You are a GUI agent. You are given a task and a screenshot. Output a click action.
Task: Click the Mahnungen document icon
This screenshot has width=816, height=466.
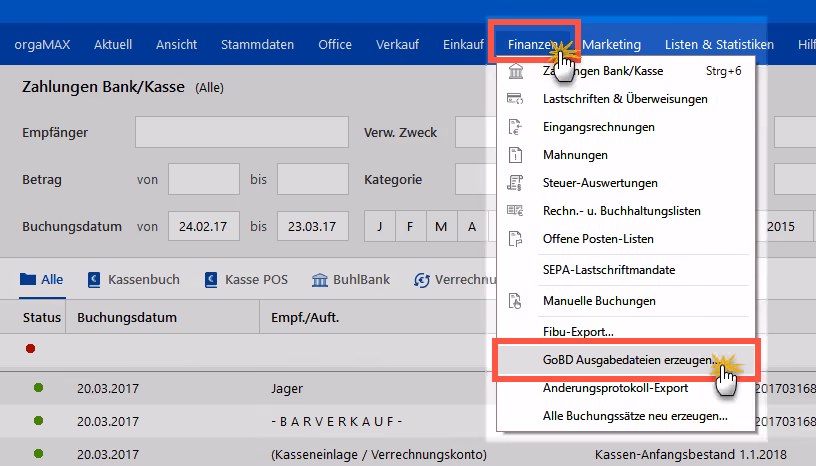(515, 155)
